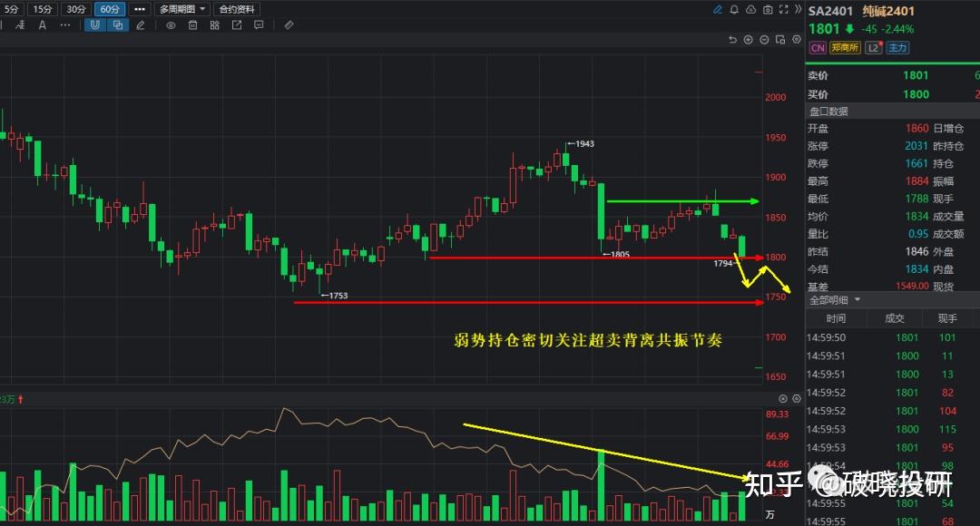Click the 郑商所 exchange label

click(x=844, y=47)
